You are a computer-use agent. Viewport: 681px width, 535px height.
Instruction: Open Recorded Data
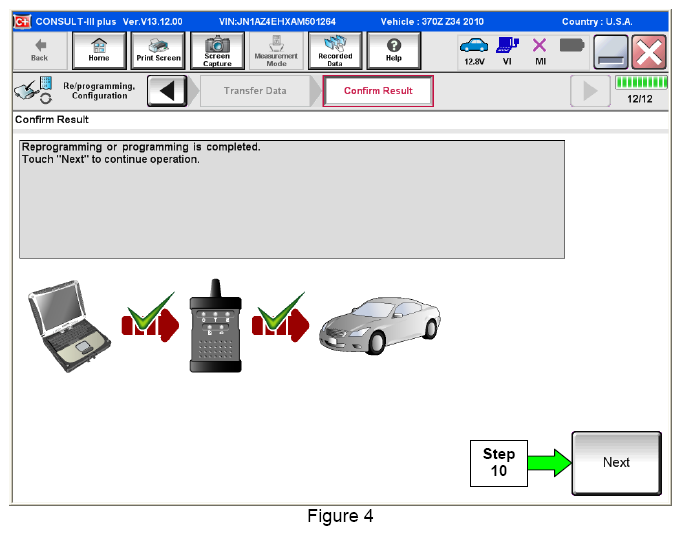[335, 50]
